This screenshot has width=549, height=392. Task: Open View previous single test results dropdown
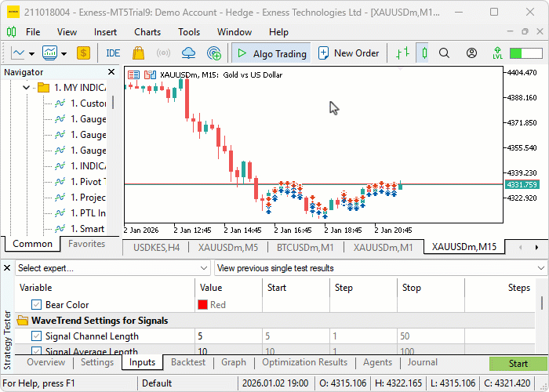pyautogui.click(x=380, y=268)
